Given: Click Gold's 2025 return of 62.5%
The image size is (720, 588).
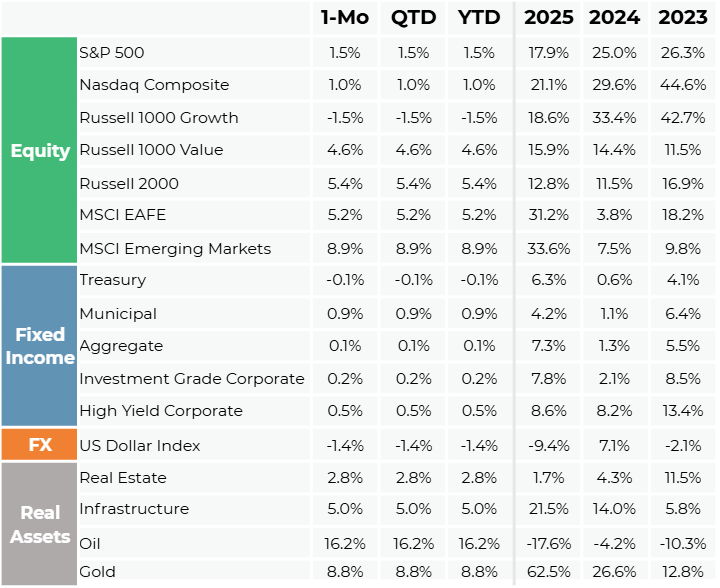Looking at the screenshot, I should [551, 573].
